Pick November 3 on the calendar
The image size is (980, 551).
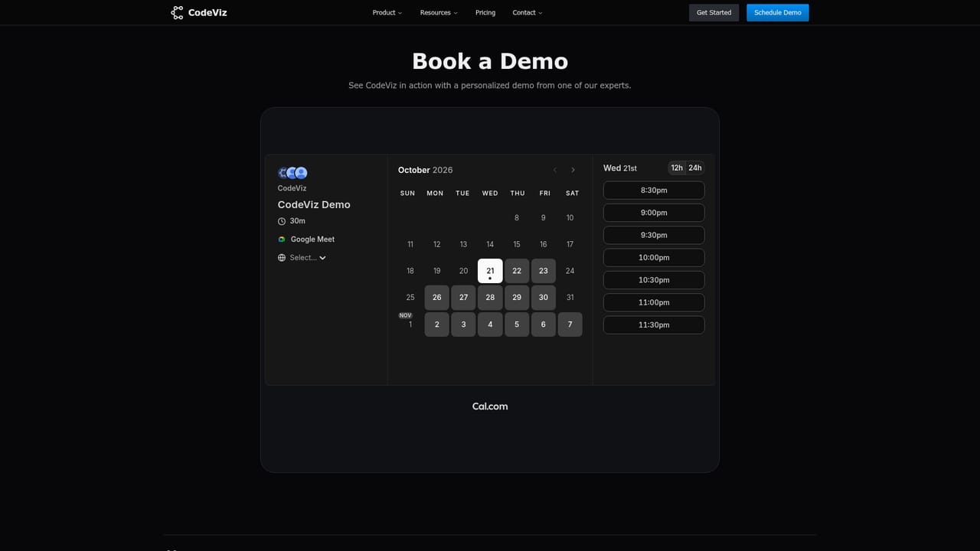[463, 324]
